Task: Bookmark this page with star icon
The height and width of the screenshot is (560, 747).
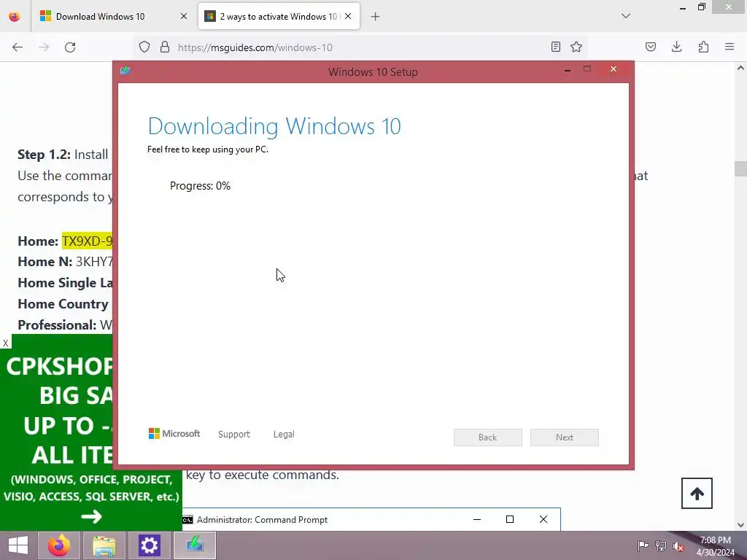Action: tap(576, 47)
